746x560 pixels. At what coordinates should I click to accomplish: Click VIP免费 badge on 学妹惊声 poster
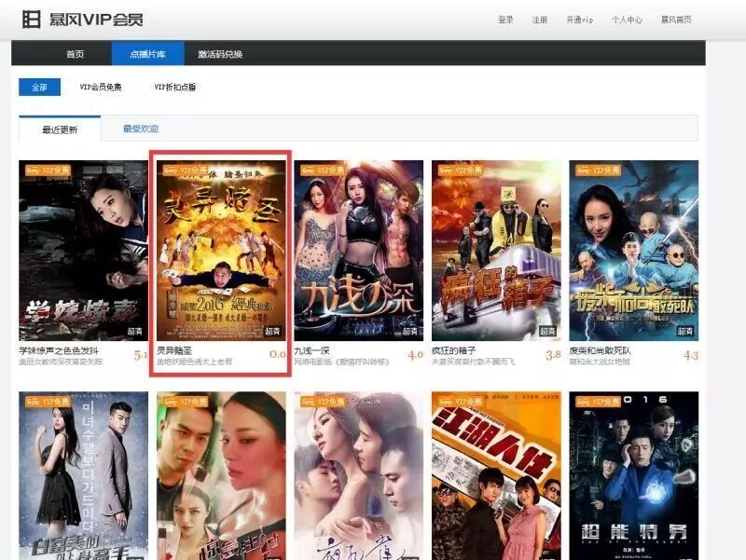tap(48, 171)
